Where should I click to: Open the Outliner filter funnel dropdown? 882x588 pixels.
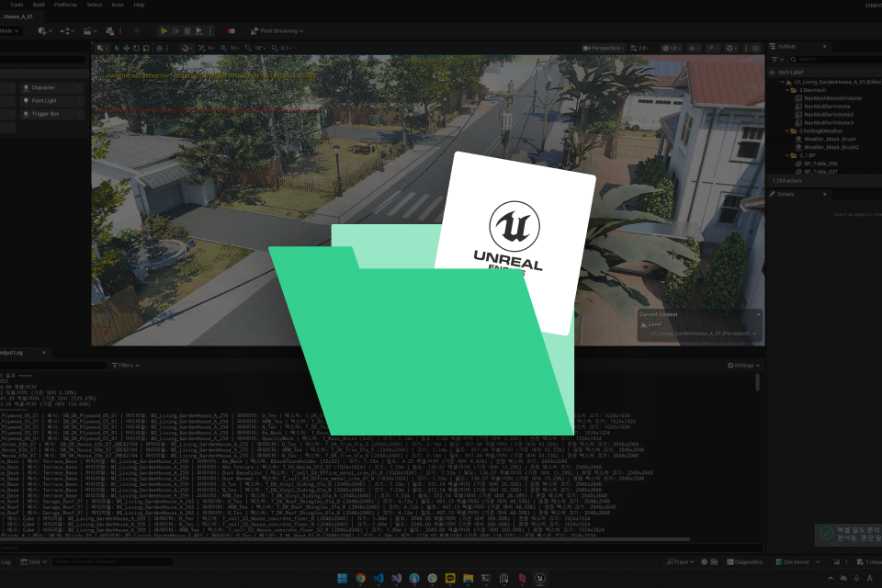778,59
